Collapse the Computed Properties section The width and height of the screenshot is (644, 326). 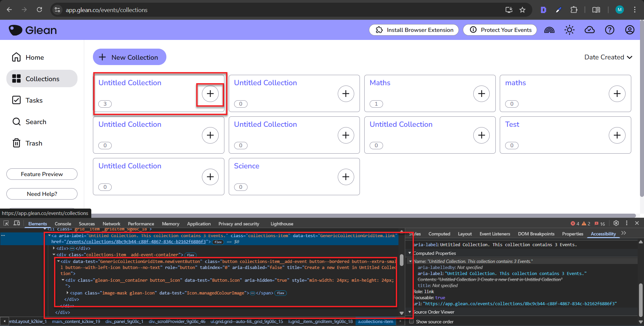pyautogui.click(x=410, y=253)
